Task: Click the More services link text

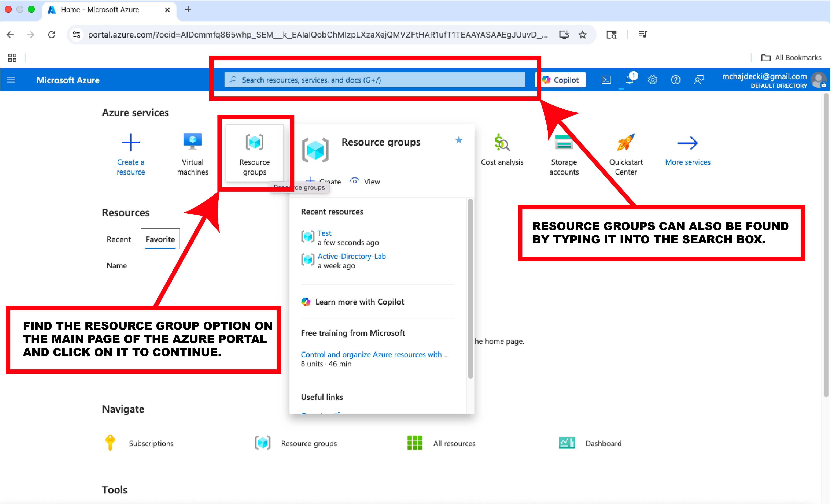Action: pos(688,162)
